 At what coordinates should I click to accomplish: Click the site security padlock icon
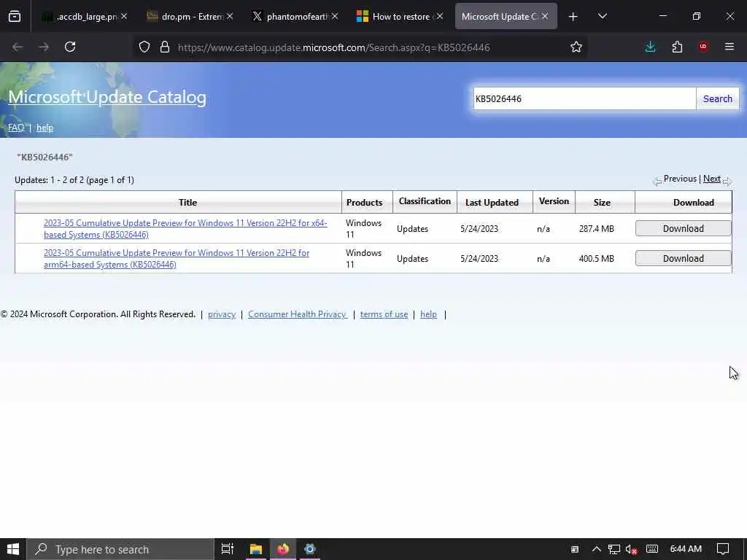[x=165, y=47]
